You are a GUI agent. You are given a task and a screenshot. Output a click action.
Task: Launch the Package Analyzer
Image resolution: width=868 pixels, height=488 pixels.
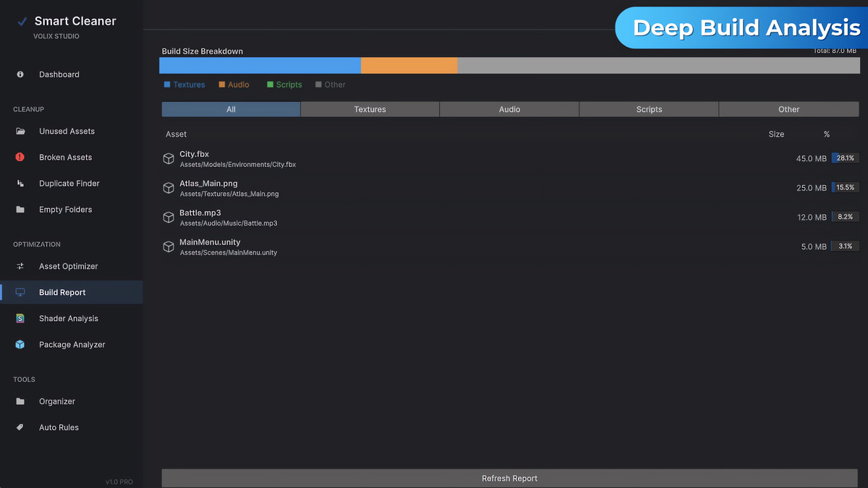(72, 344)
